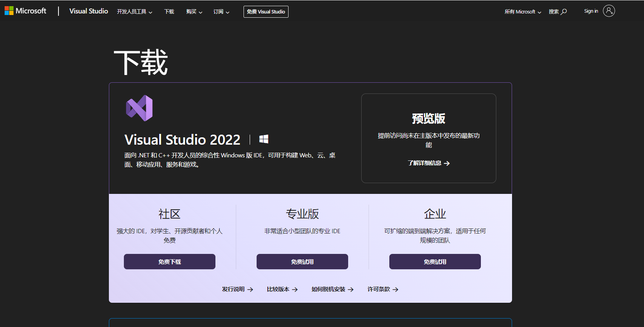Open 比较版本 compare editions link
The image size is (644, 327).
click(282, 289)
